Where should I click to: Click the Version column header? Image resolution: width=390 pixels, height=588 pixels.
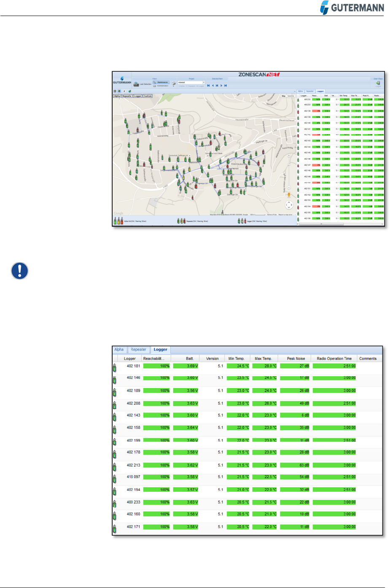[x=212, y=359]
